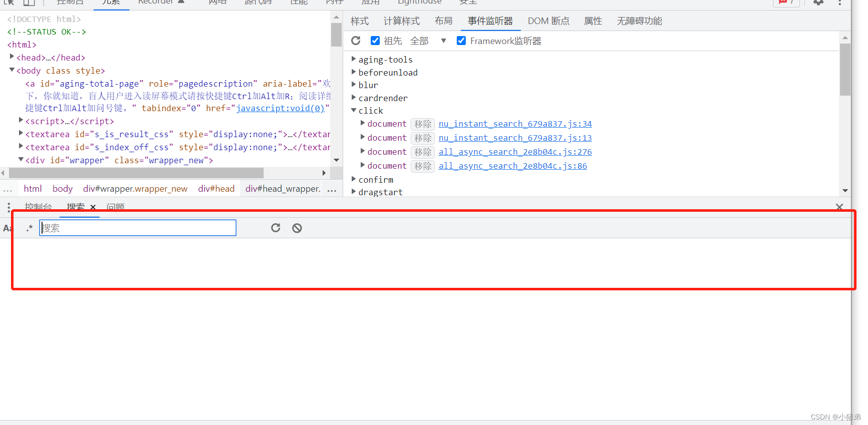Select the 事件监听器 tab

coord(490,21)
